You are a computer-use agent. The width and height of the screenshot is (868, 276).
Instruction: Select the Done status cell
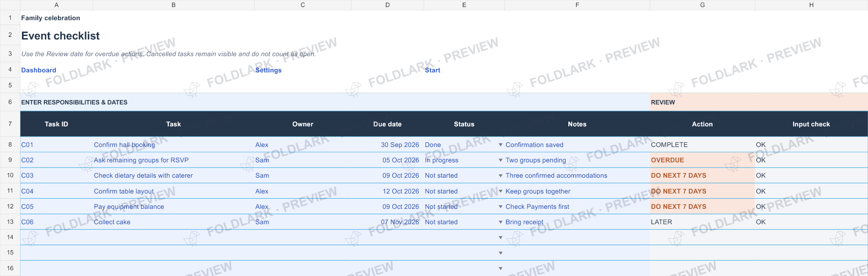tap(464, 145)
